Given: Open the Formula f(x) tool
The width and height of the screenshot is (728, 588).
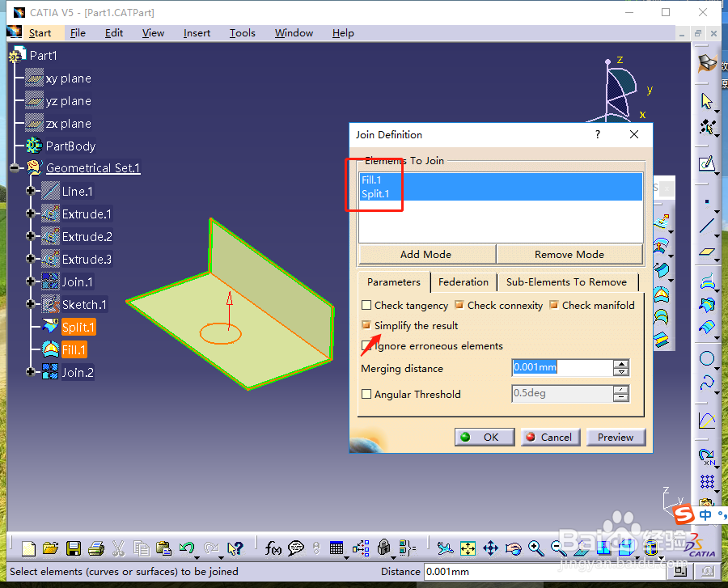Looking at the screenshot, I should tap(273, 548).
